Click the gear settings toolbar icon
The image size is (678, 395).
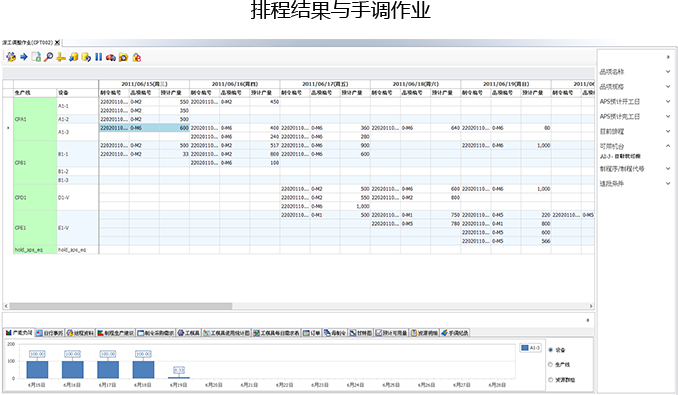tap(11, 57)
